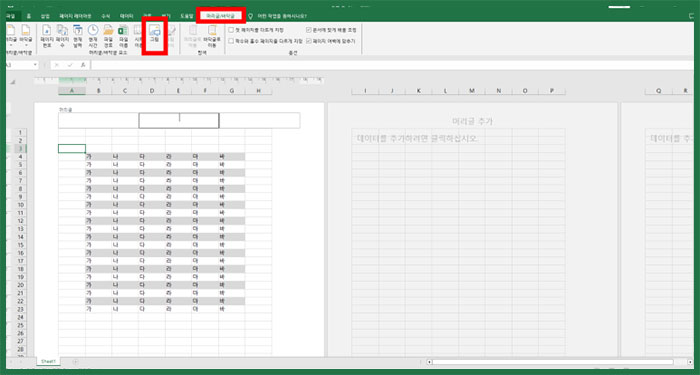
Task: Click the Tell Me search box
Action: coord(282,16)
